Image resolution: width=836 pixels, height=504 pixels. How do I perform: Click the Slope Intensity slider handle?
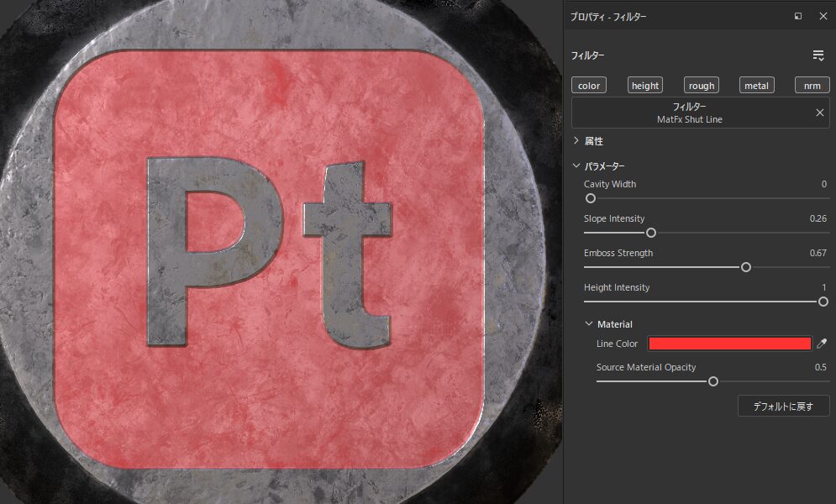click(650, 233)
